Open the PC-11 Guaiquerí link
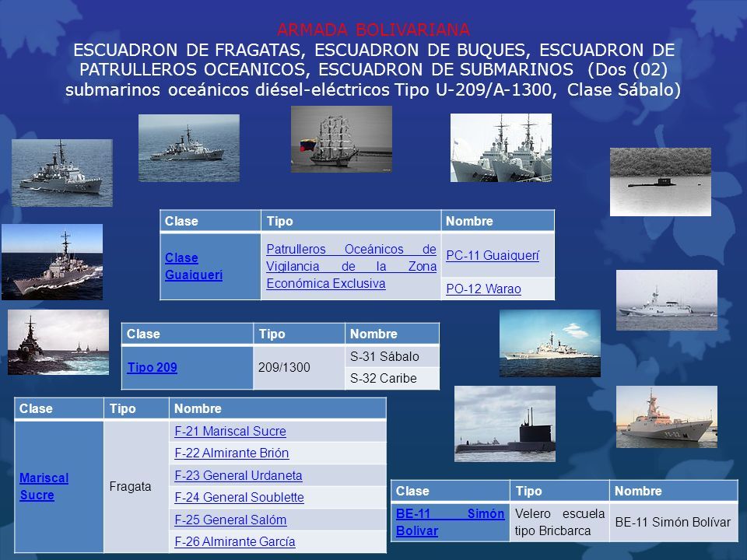This screenshot has height=560, width=747. pyautogui.click(x=493, y=256)
